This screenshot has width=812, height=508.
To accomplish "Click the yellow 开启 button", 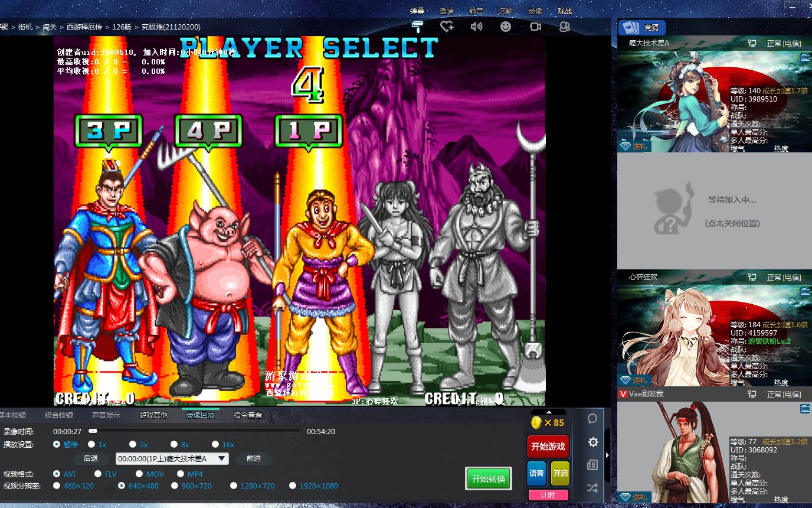I will (560, 473).
